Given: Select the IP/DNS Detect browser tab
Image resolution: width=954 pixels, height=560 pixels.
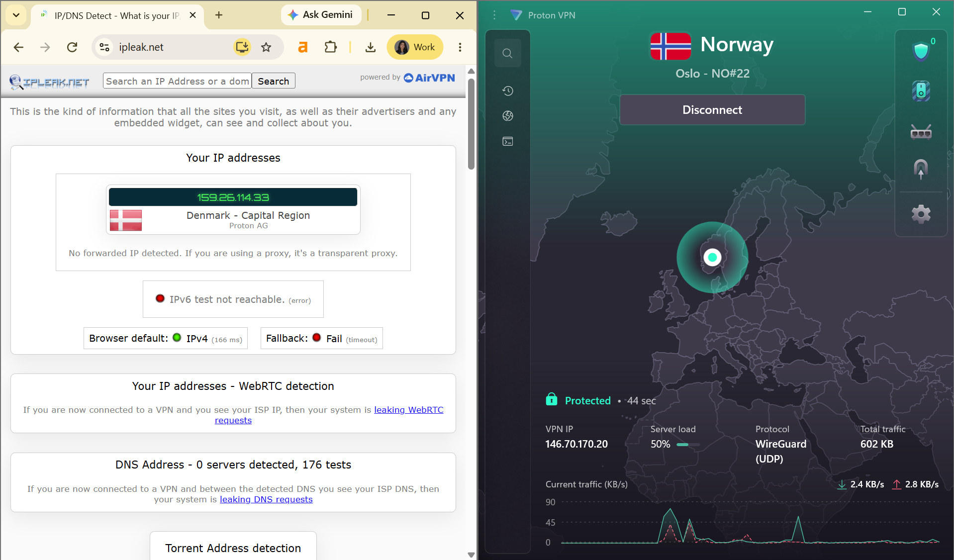Looking at the screenshot, I should click(x=117, y=16).
